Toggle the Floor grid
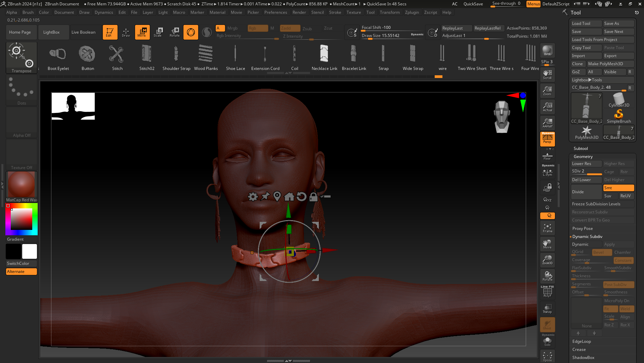The height and width of the screenshot is (363, 644). pyautogui.click(x=547, y=156)
